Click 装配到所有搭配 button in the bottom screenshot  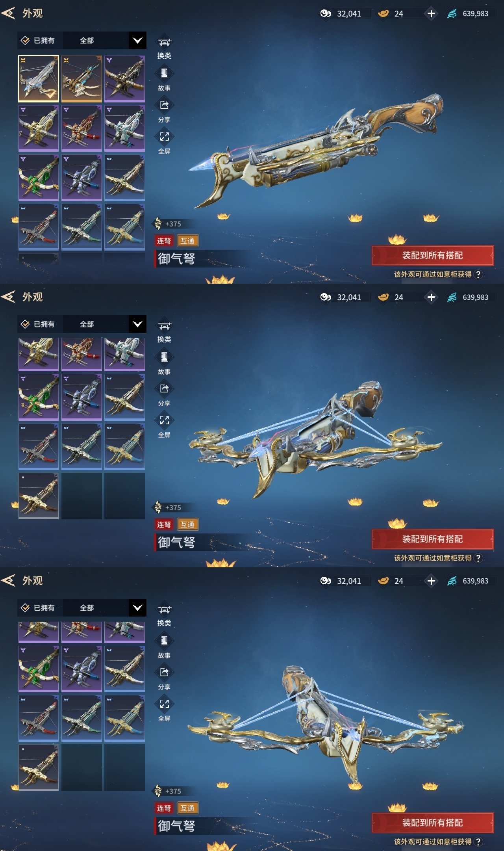pyautogui.click(x=432, y=823)
